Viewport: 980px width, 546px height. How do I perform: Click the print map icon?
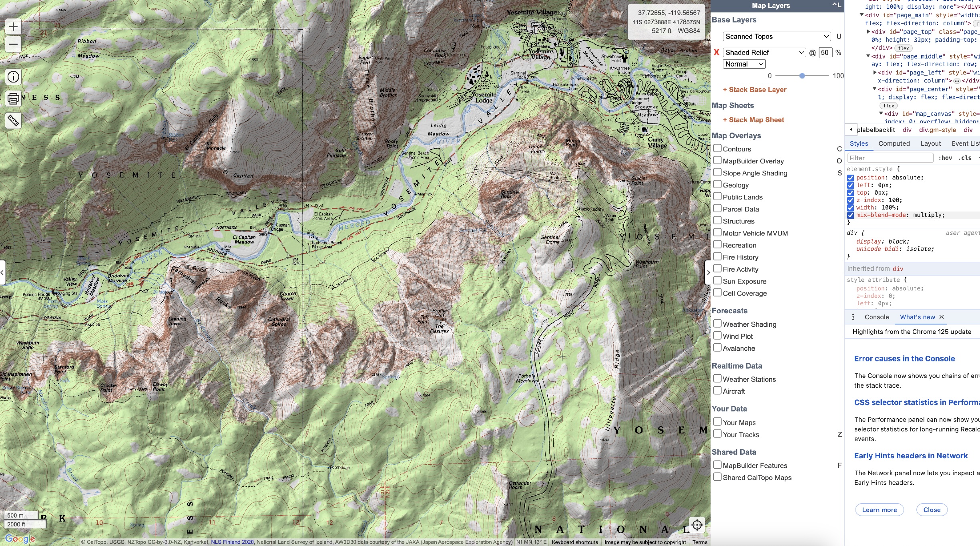[x=13, y=98]
